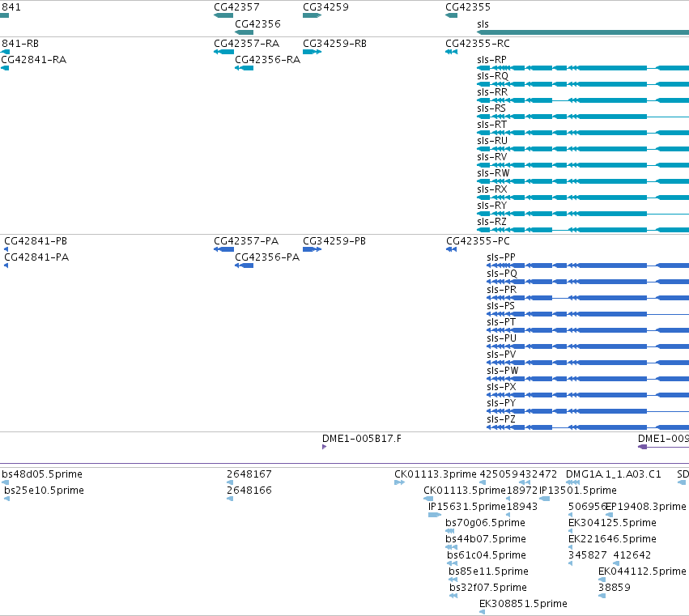This screenshot has width=689, height=616.
Task: Click transcript label CG42841-RA
Action: pos(34,60)
